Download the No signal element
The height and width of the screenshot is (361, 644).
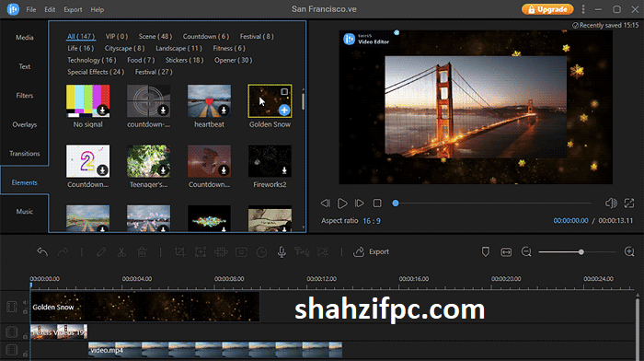[102, 111]
